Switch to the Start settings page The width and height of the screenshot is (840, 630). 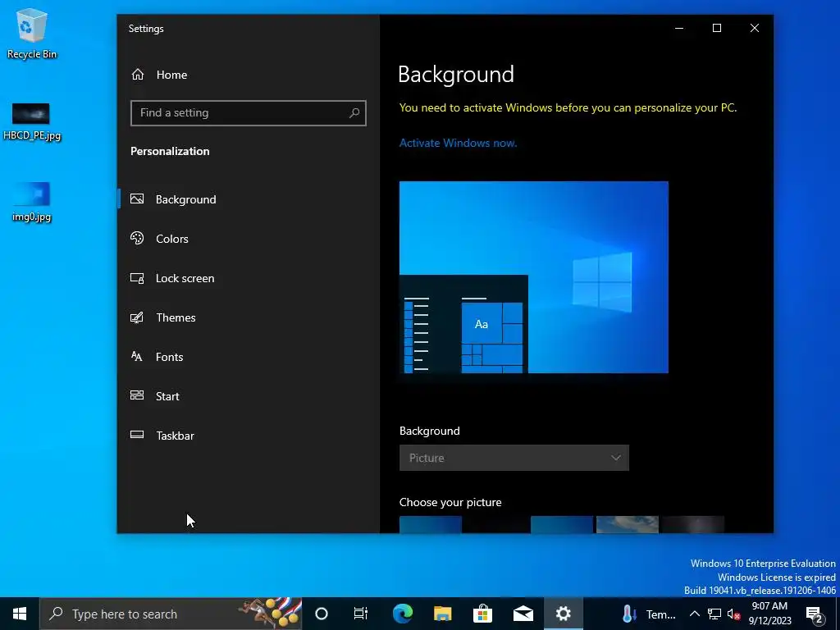pos(248,396)
